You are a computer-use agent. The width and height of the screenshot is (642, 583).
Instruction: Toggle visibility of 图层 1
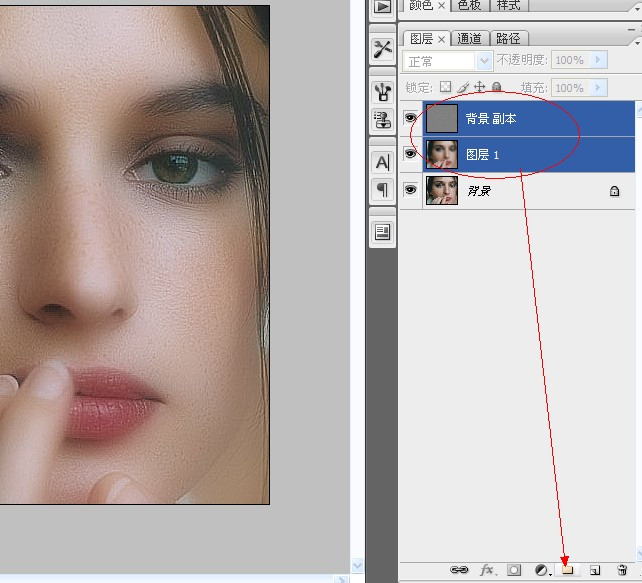tap(410, 154)
